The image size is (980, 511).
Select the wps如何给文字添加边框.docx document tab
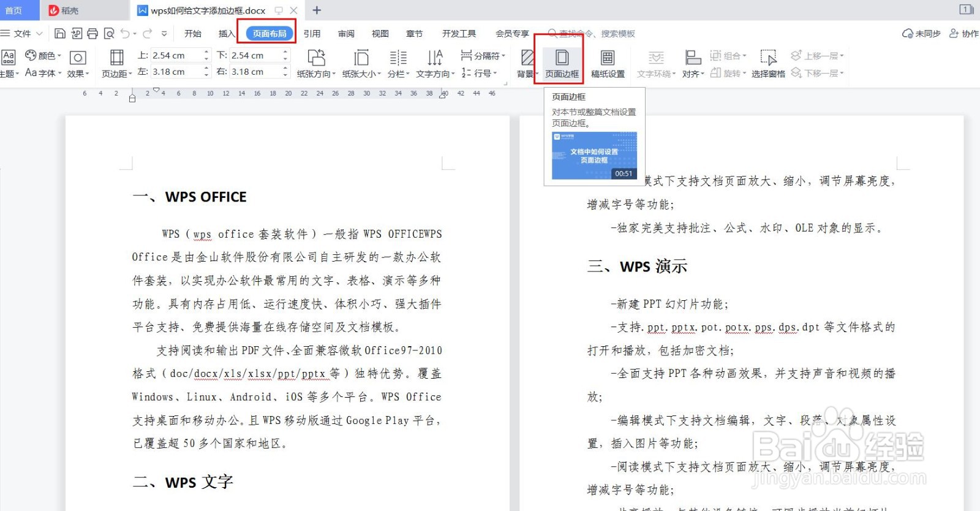(x=208, y=10)
